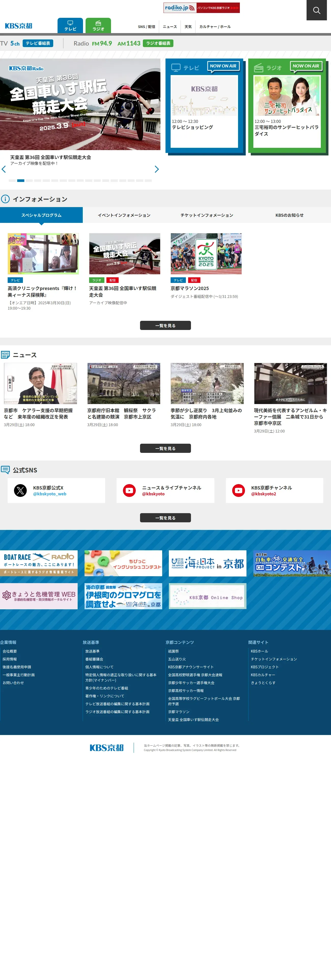Viewport: 331px width, 980px height.
Task: Open the ラジオ NOW ON AIR card
Action: [x=287, y=105]
